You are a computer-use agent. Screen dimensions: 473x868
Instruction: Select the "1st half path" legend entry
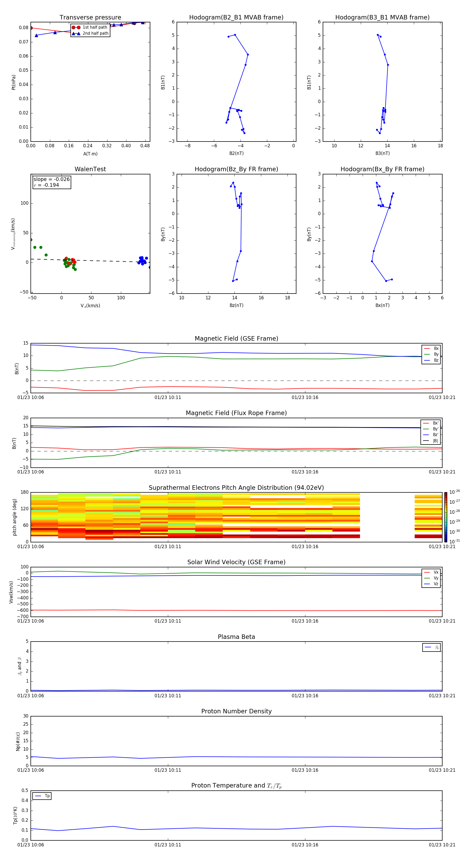pos(90,27)
